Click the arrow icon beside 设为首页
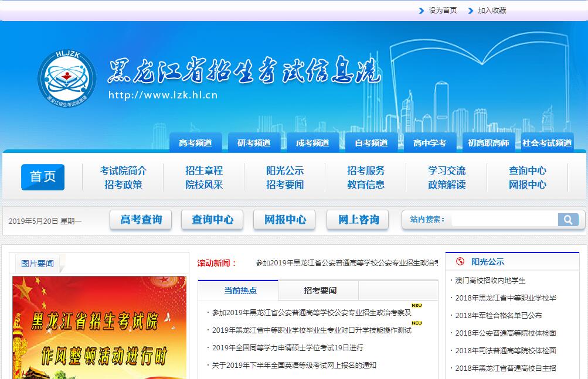Viewport: 588px width, 379px height. tap(422, 11)
